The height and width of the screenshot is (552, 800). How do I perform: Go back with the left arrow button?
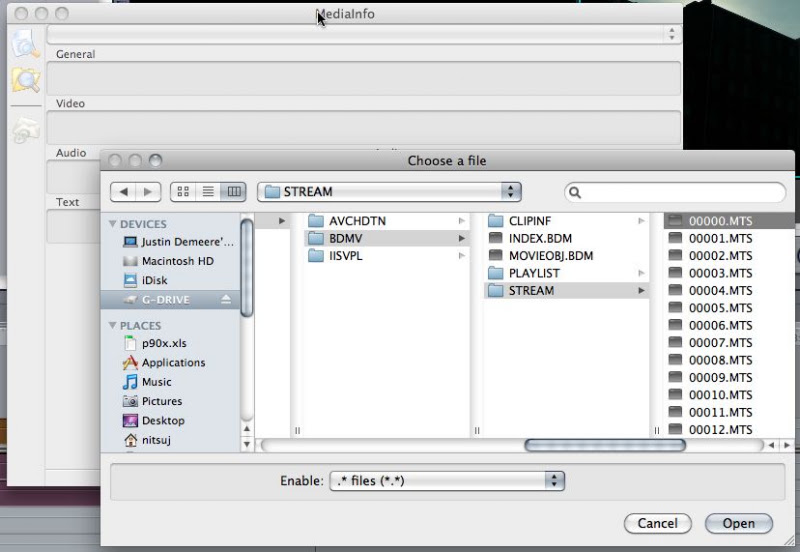[123, 192]
